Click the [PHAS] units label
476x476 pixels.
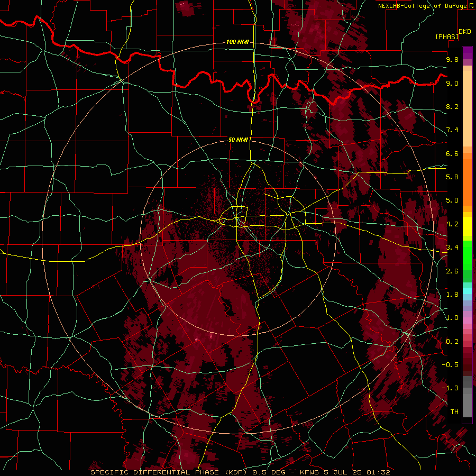pos(447,36)
